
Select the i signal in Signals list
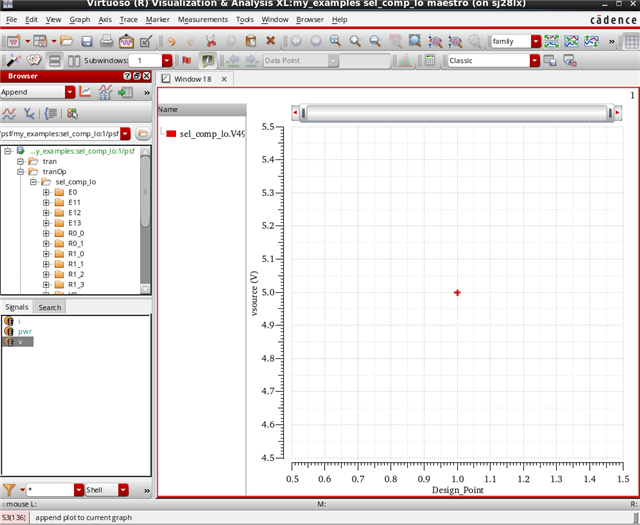(x=19, y=321)
